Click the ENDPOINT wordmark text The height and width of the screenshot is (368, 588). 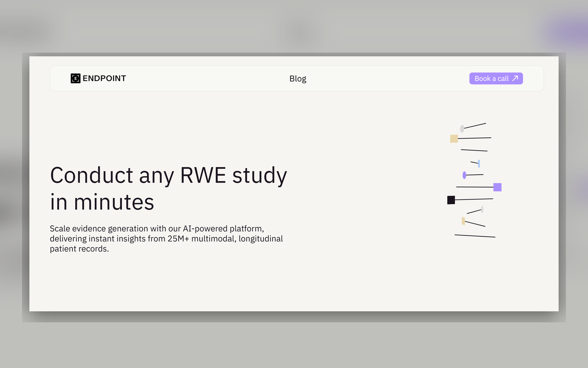coord(104,78)
